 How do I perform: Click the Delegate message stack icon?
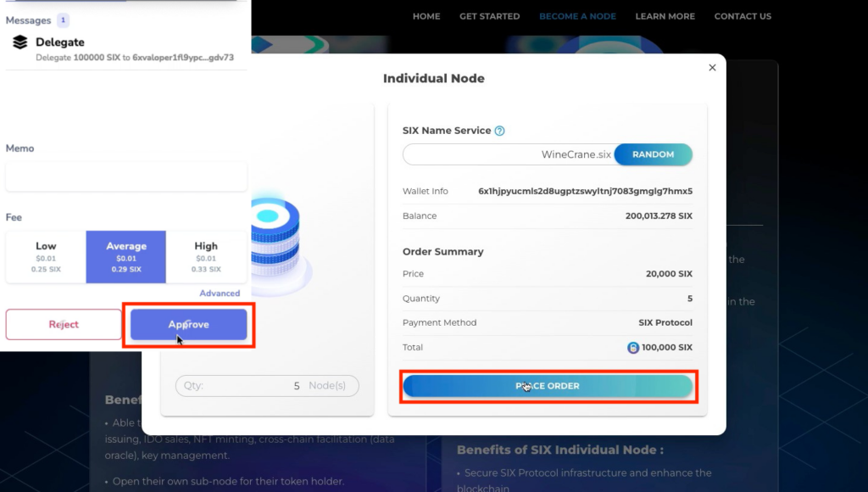(21, 42)
